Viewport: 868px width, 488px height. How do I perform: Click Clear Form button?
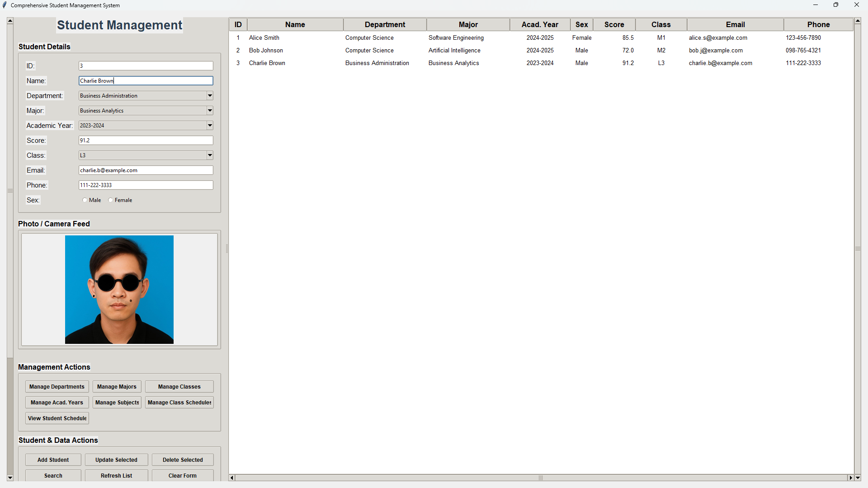point(183,476)
